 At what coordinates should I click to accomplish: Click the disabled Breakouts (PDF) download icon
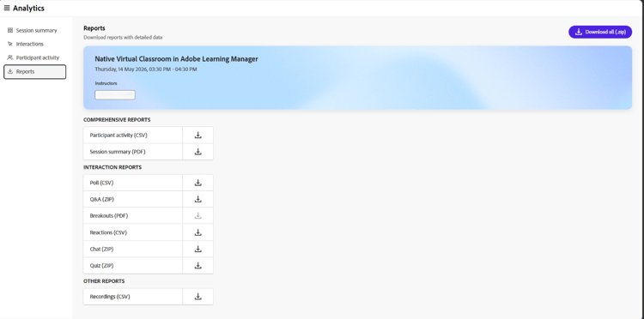point(198,216)
